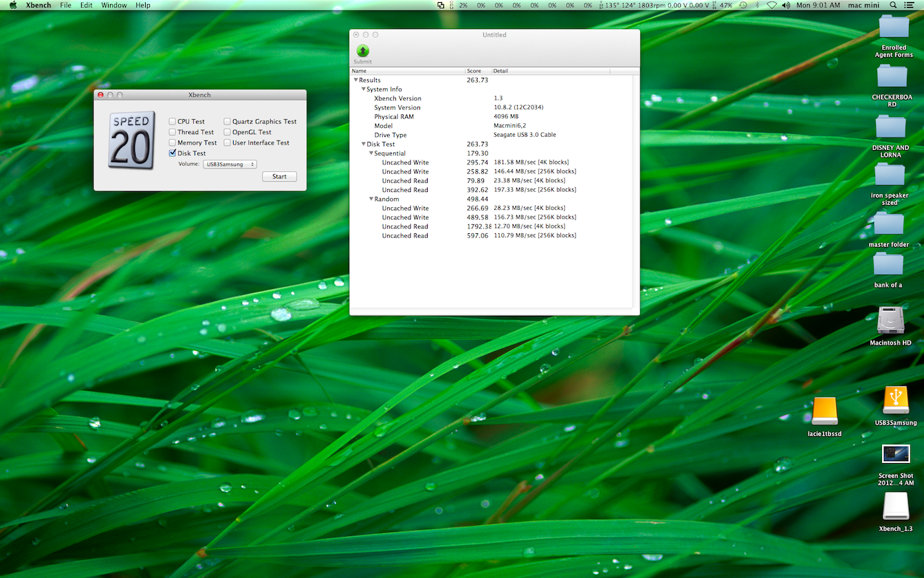
Task: Click the window-switcher icon in menu bar
Action: click(x=441, y=5)
